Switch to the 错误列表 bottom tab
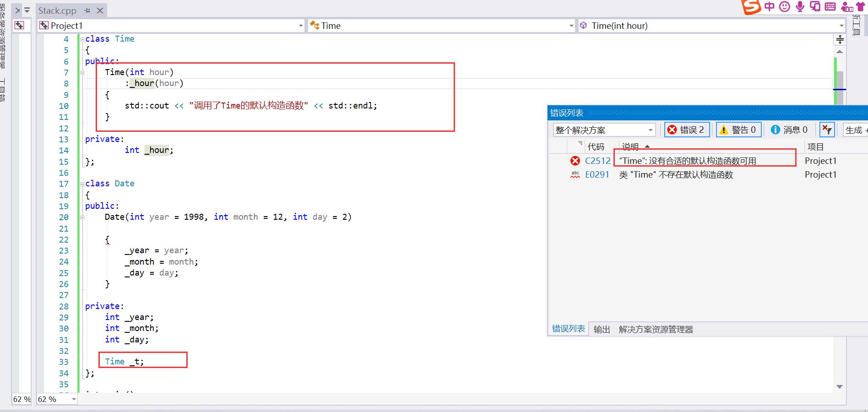Image resolution: width=868 pixels, height=412 pixels. [568, 329]
